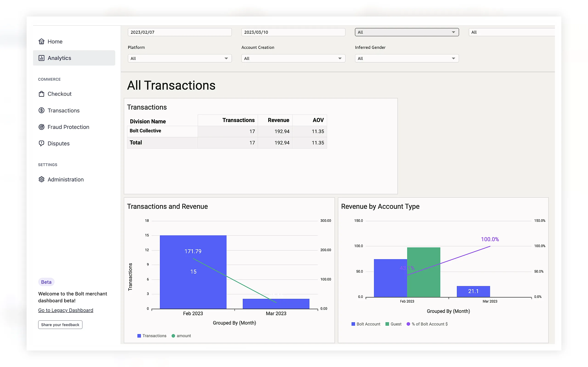
Task: Select Fraud Protection in sidebar
Action: 68,127
